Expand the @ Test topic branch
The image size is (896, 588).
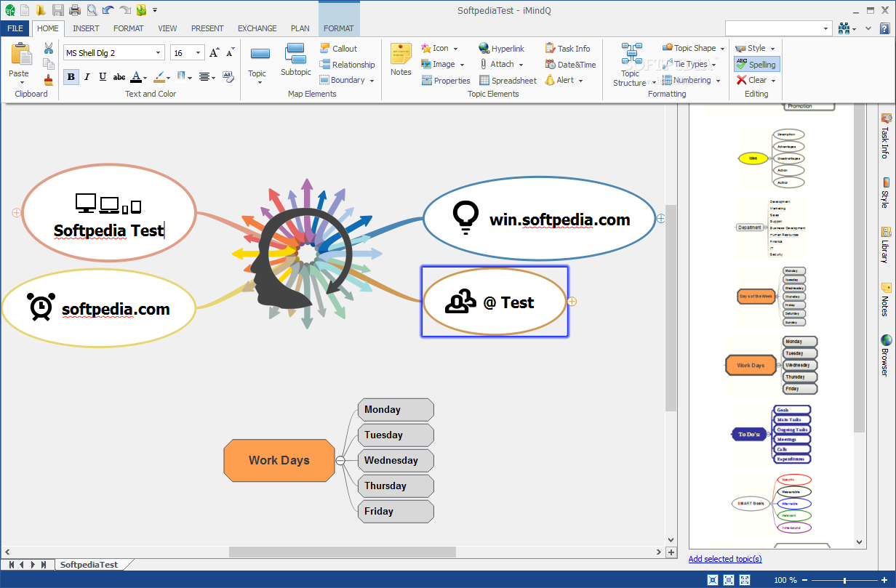pyautogui.click(x=572, y=301)
